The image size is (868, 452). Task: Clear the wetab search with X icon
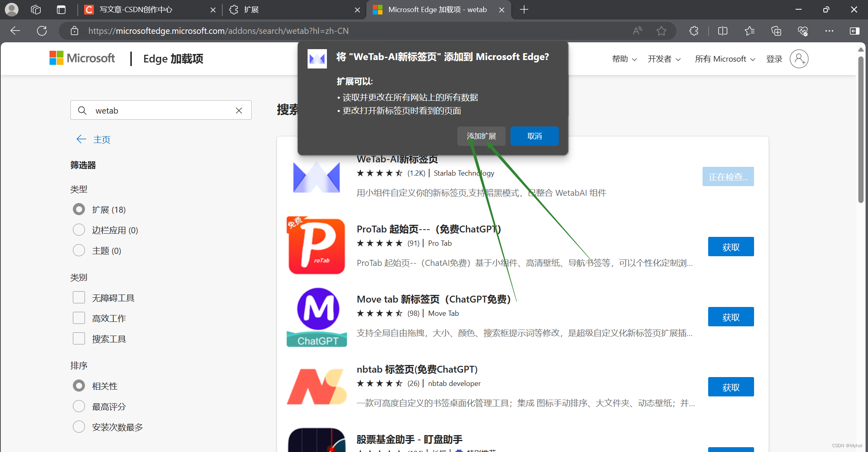(x=239, y=110)
